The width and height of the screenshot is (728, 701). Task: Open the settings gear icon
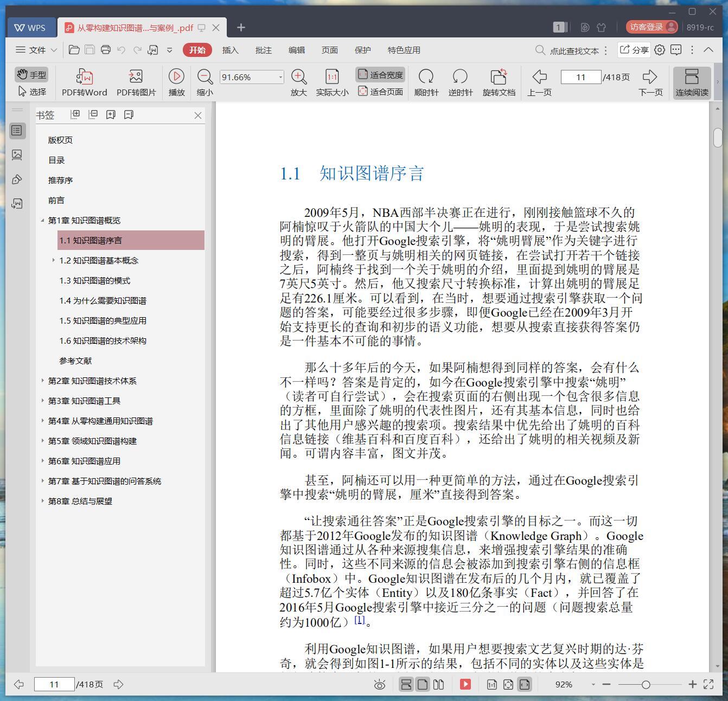coord(659,50)
